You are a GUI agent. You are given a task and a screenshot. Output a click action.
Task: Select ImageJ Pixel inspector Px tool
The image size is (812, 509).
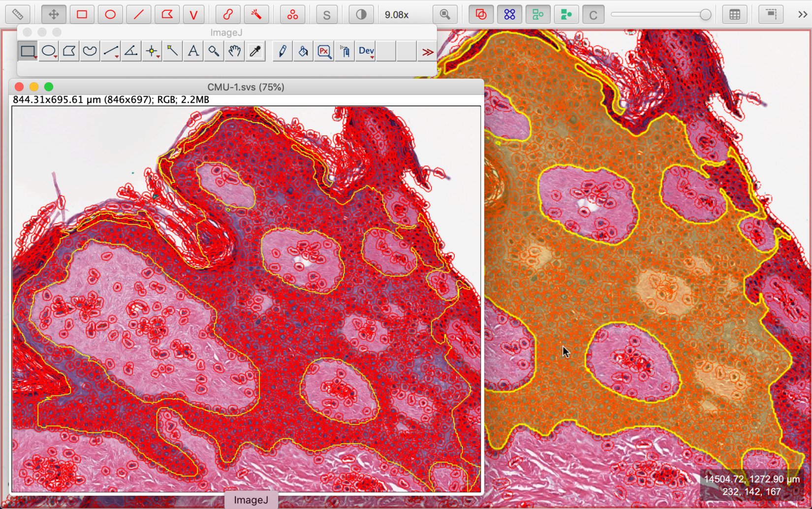[x=324, y=51]
